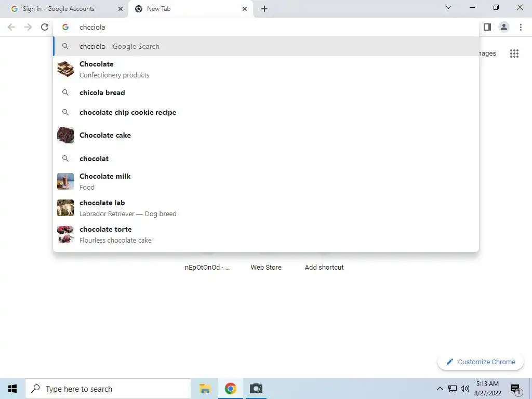
Task: Select the New Tab tab
Action: [190, 9]
